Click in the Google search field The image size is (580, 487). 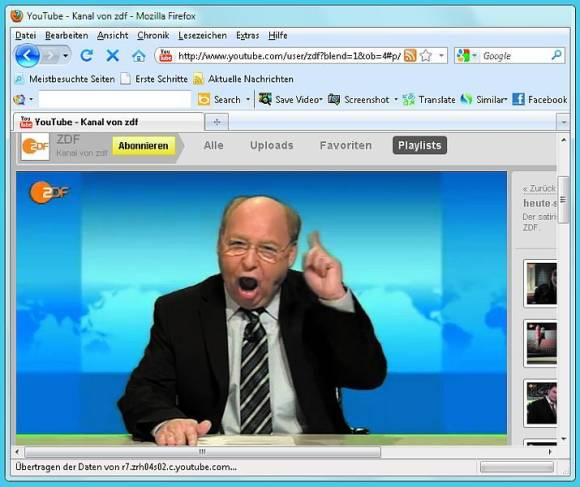[x=516, y=56]
